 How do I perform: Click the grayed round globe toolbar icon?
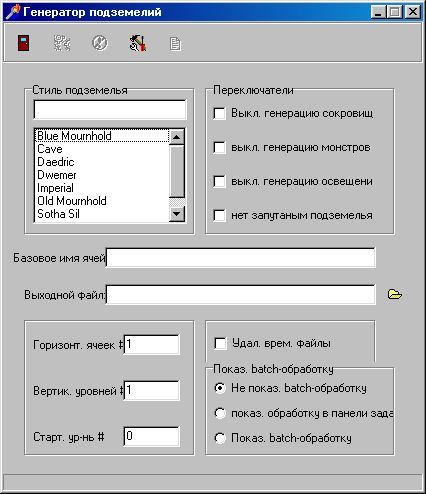100,43
